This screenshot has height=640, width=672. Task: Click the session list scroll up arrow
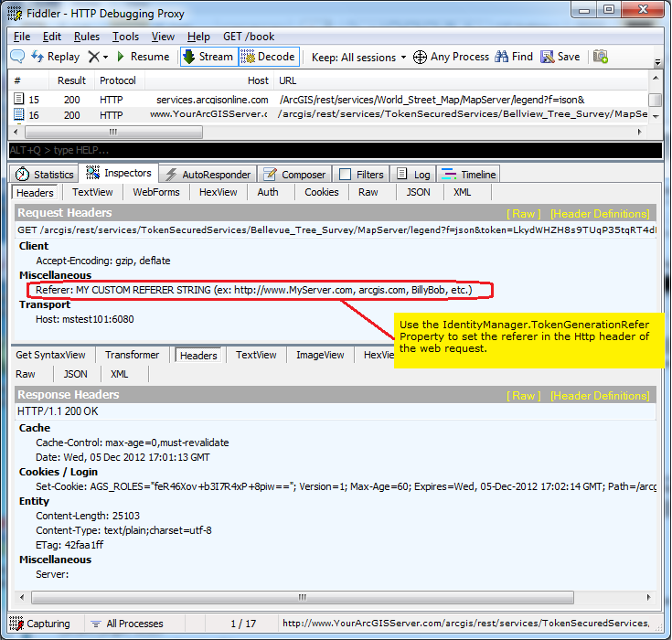[656, 78]
